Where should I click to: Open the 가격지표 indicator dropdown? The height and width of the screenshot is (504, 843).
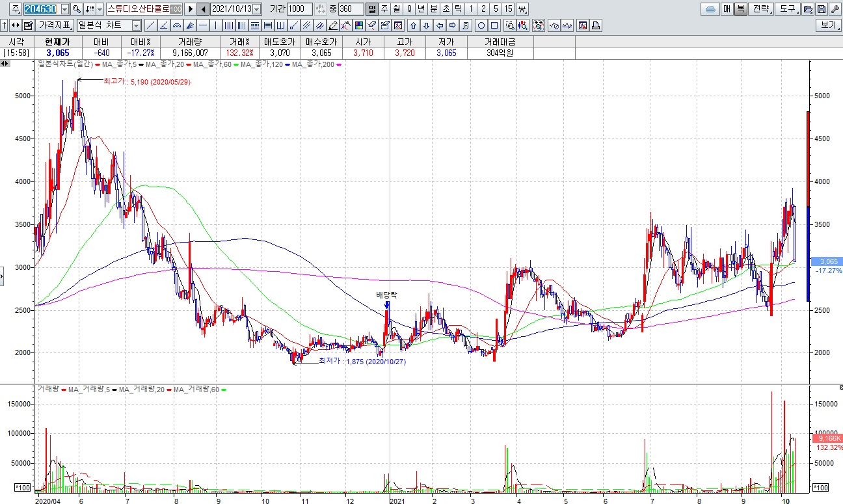tap(55, 25)
